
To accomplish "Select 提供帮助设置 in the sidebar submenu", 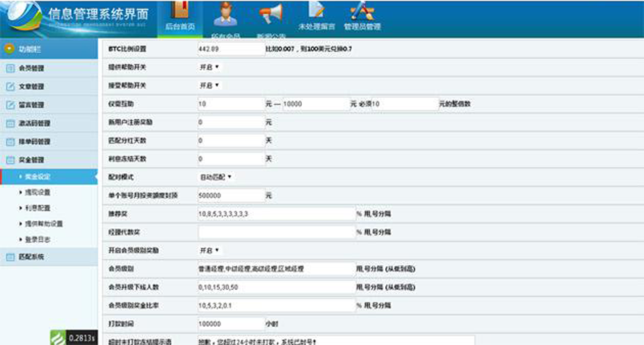I will 44,223.
